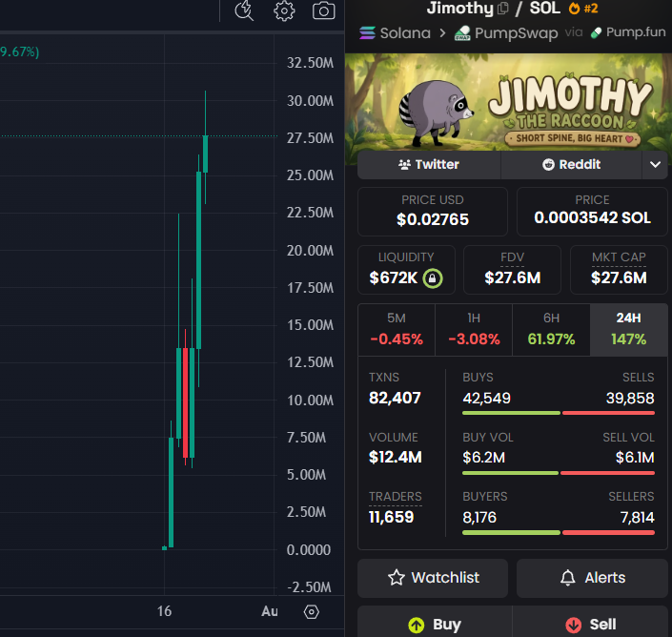The height and width of the screenshot is (637, 672).
Task: Select the 6H timeframe tab
Action: click(x=551, y=330)
